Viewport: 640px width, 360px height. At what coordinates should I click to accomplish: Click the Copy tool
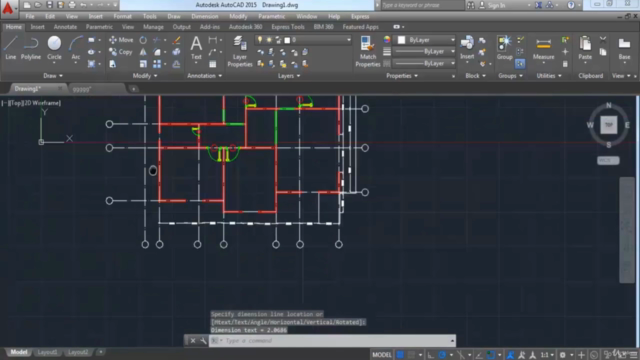(121, 52)
